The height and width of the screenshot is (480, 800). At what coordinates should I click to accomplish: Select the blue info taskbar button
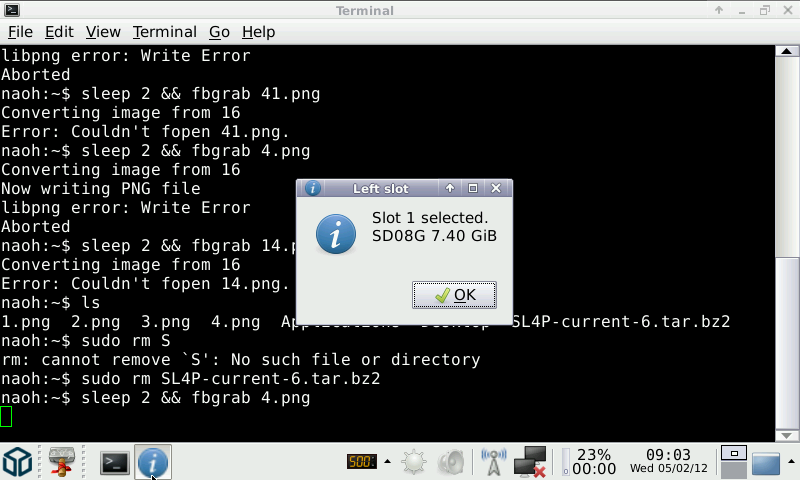152,462
